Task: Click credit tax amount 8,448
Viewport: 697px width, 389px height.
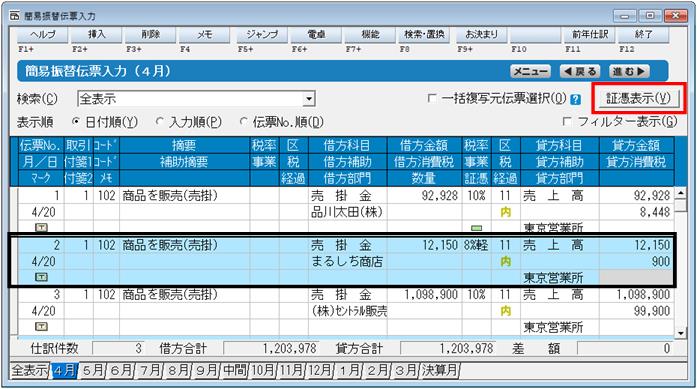Action: [636, 212]
